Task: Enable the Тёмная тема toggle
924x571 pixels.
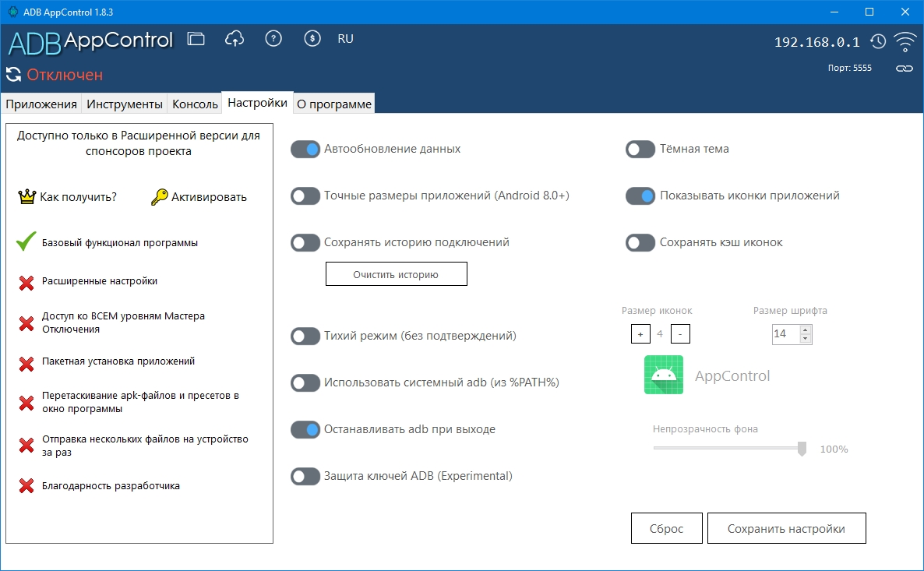Action: pos(640,150)
